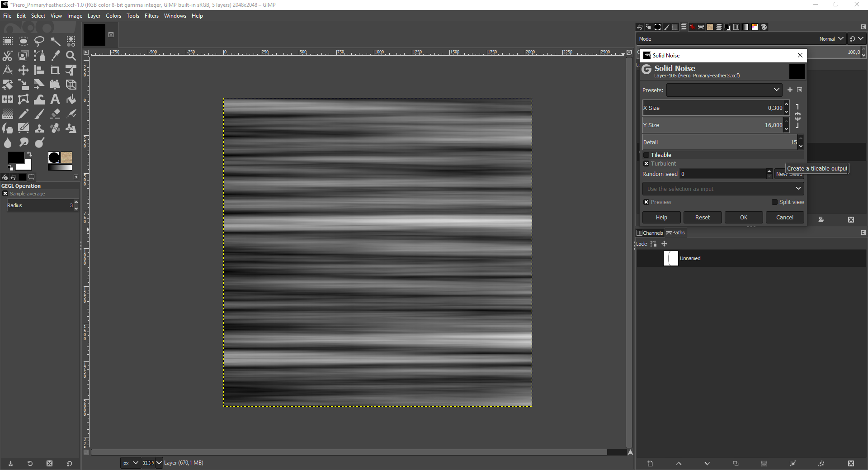Select the Zoom tool
This screenshot has width=868, height=470.
coord(71,56)
